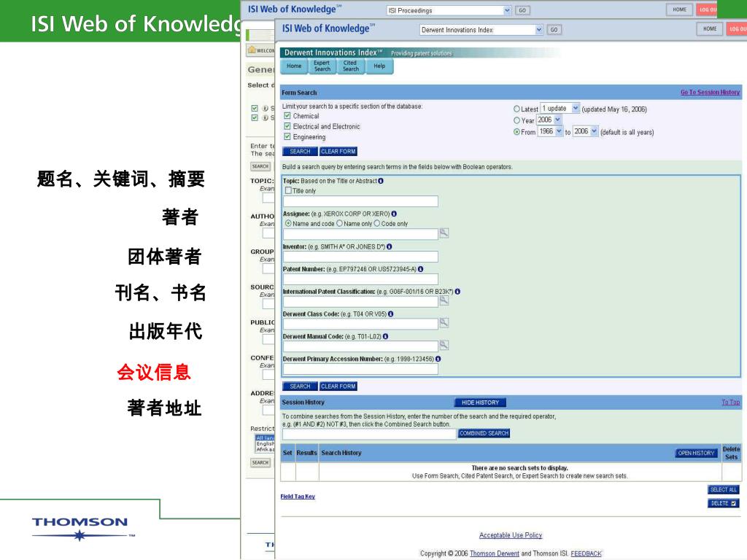Screen dimensions: 747x560
Task: Select the Year radio button
Action: tap(516, 120)
